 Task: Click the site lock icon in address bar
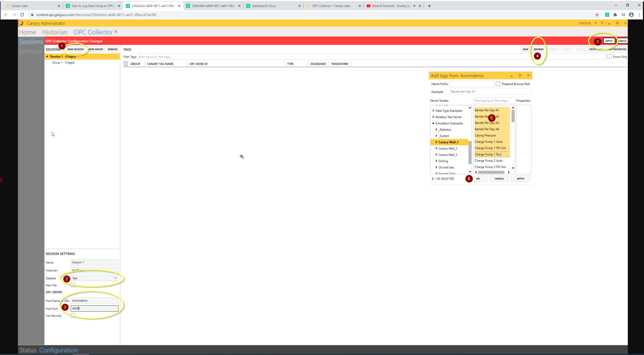(x=32, y=15)
